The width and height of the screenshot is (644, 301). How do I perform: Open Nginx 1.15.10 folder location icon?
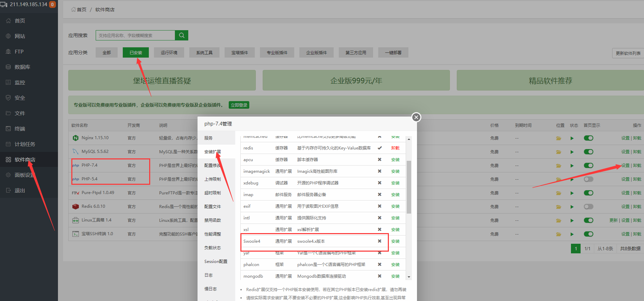[559, 138]
